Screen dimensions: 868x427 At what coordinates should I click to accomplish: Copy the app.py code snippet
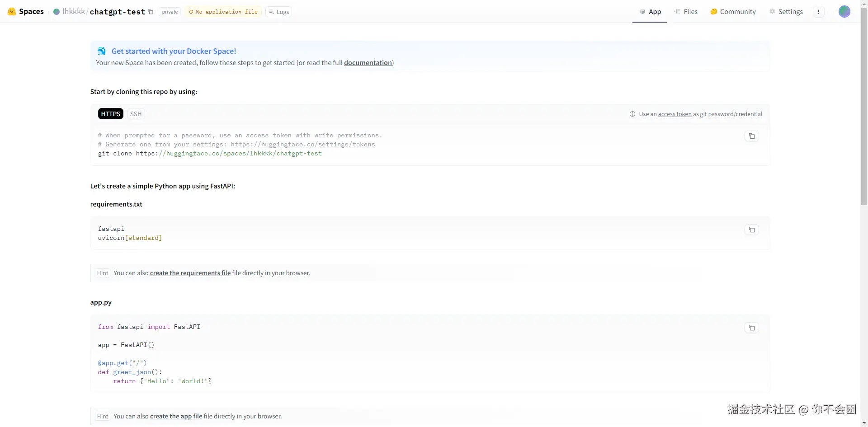pyautogui.click(x=751, y=328)
